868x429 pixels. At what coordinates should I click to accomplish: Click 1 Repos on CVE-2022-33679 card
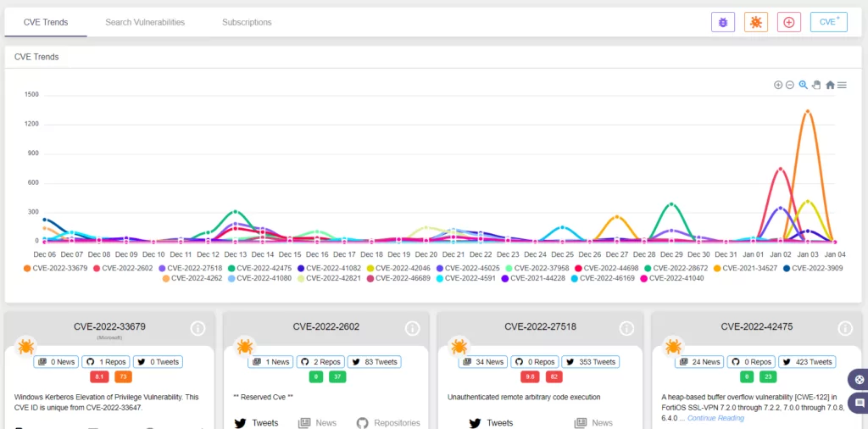(x=106, y=362)
